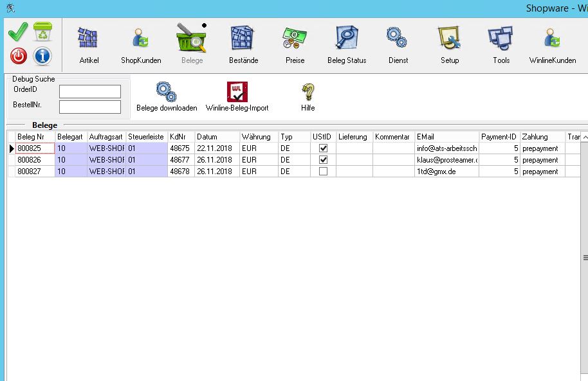
Task: Click the Typ column header
Action: [295, 137]
